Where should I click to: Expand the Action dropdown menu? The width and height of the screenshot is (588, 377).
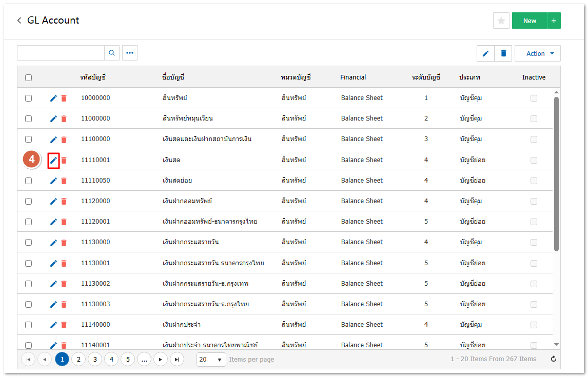[537, 53]
